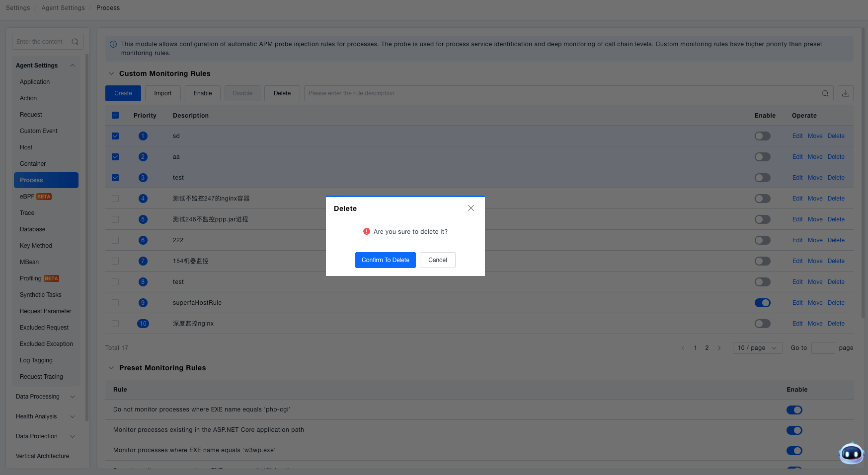This screenshot has width=868, height=475.
Task: Open the eBPF sidebar item
Action: click(27, 197)
